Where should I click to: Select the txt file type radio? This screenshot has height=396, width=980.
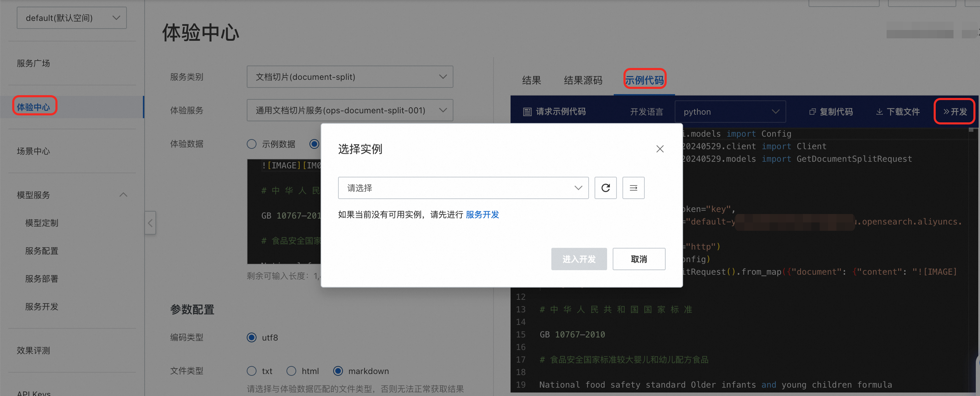252,371
